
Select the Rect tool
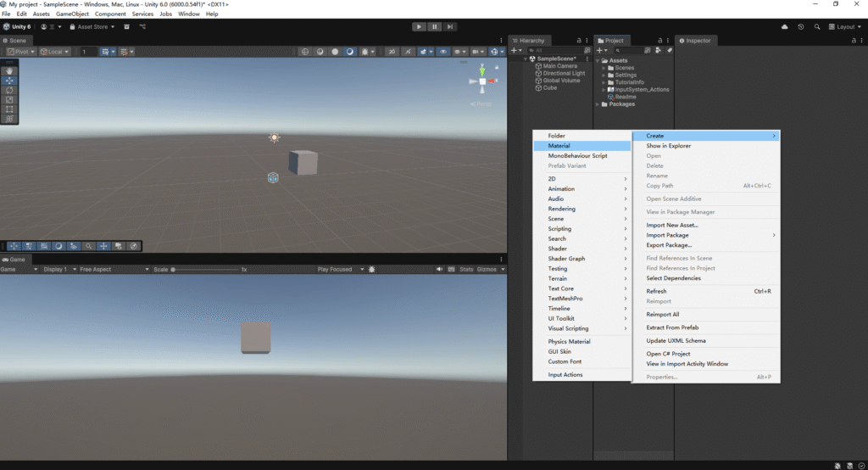pyautogui.click(x=9, y=109)
